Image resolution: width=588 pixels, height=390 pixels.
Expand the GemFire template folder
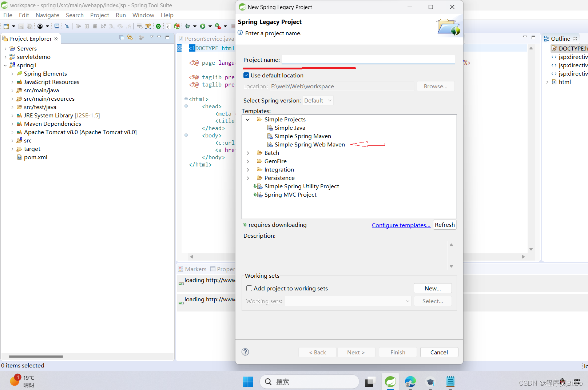pyautogui.click(x=248, y=161)
